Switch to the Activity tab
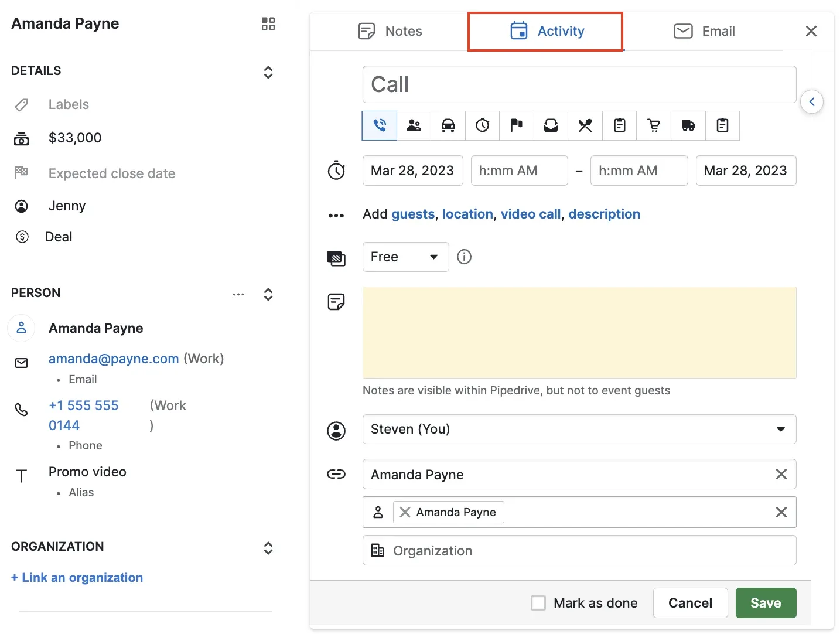 pos(546,31)
